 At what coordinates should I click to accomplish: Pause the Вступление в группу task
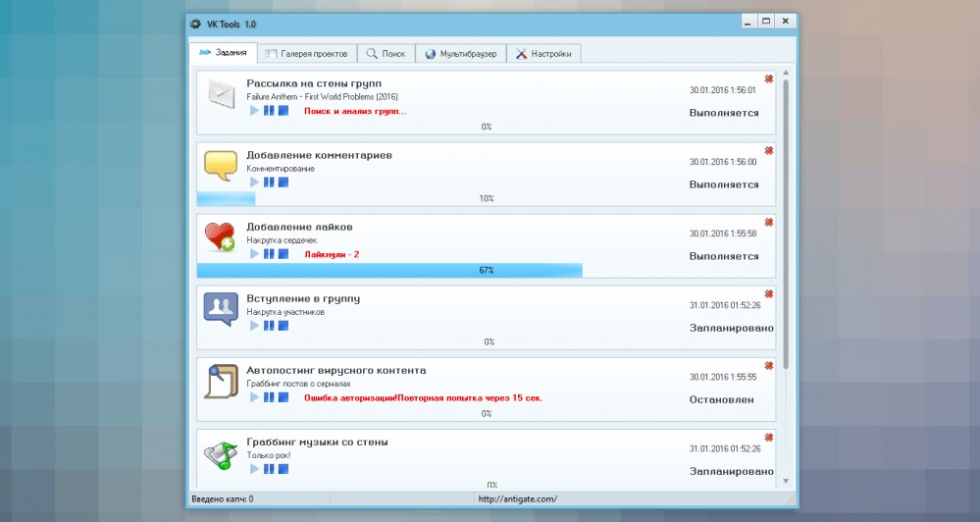tap(269, 326)
